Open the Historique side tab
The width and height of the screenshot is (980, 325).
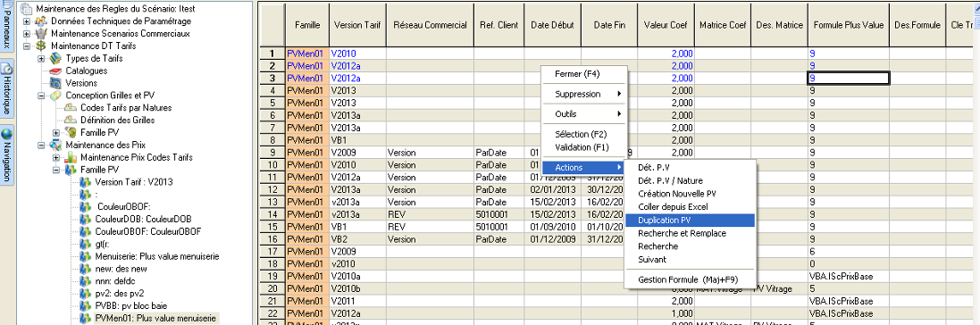click(6, 88)
